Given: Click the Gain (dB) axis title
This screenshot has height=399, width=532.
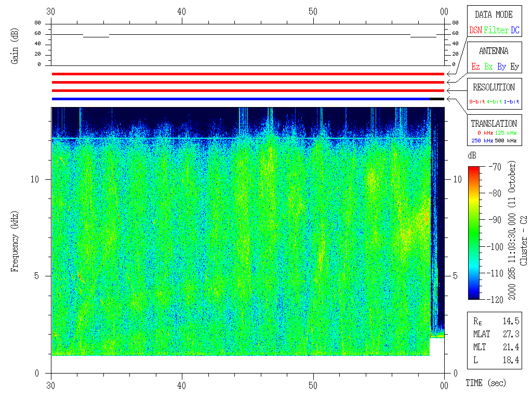Looking at the screenshot, I should pyautogui.click(x=14, y=46).
